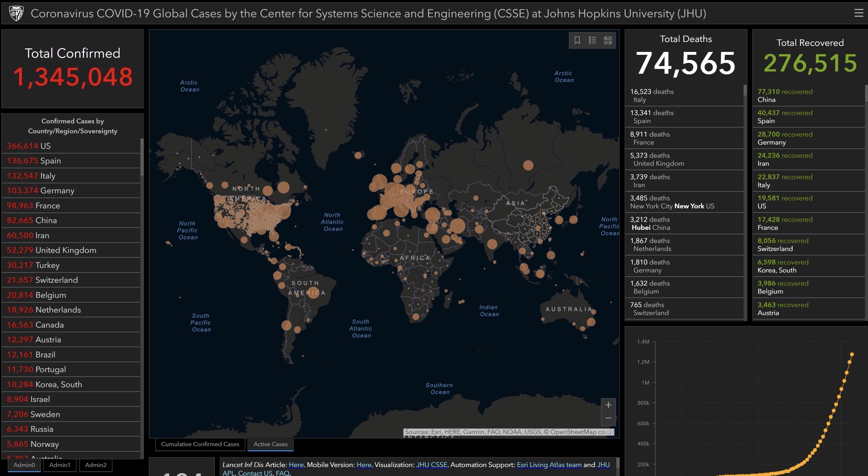Viewport: 868px width, 476px height.
Task: Click the map sources attribution bar
Action: point(509,432)
